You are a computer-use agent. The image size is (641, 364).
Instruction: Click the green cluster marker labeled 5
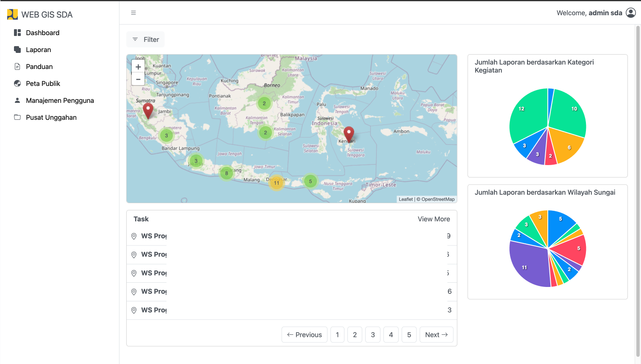[311, 181]
